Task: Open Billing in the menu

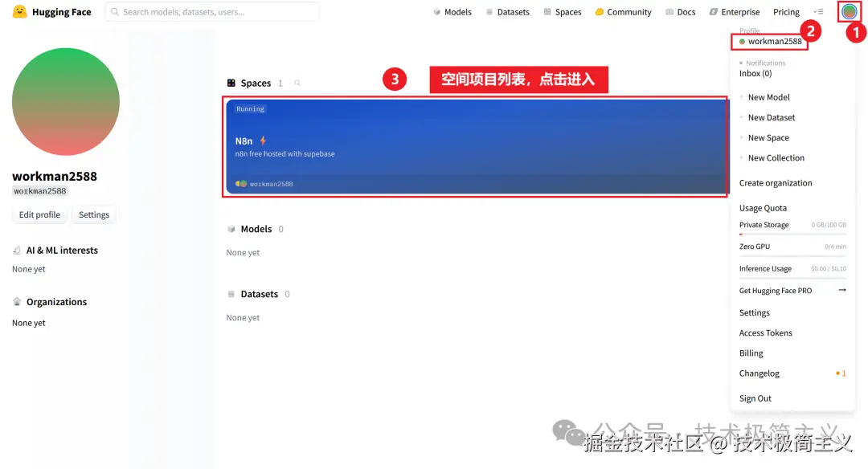Action: pyautogui.click(x=751, y=353)
